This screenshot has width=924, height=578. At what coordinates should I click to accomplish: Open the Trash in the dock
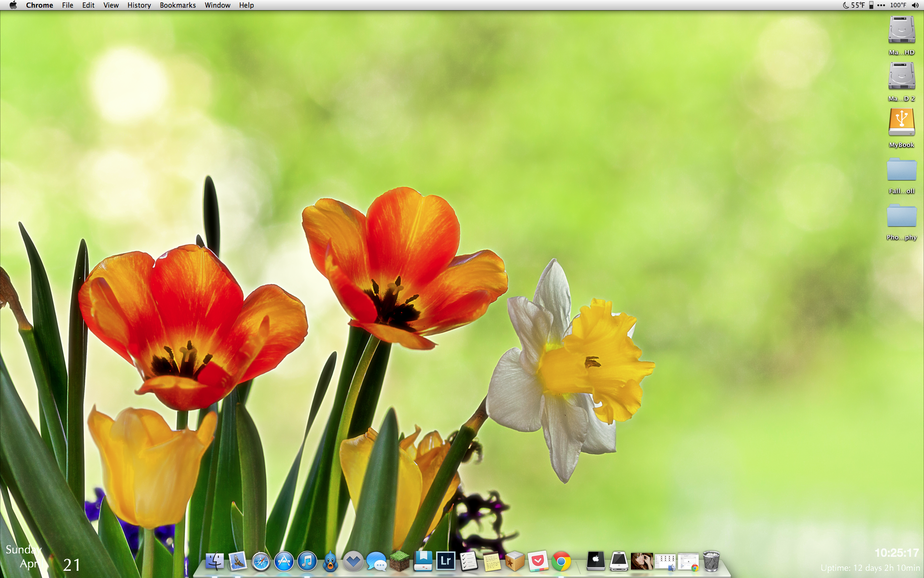point(711,561)
